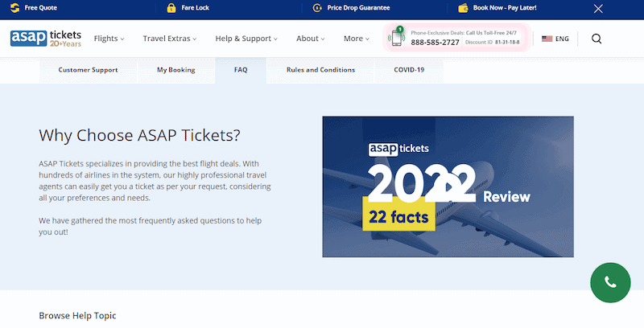Open the site search magnifier
Viewport: 644px width, 328px height.
[x=597, y=39]
